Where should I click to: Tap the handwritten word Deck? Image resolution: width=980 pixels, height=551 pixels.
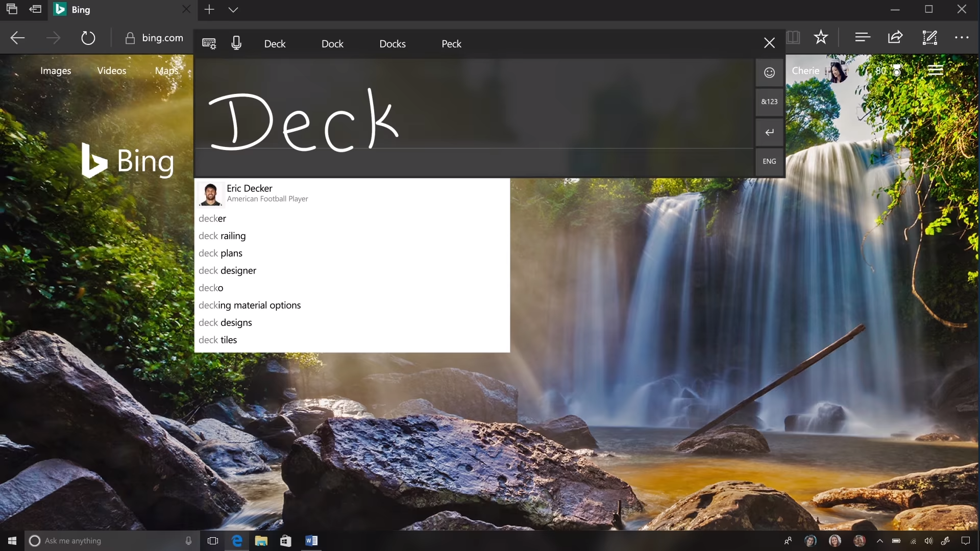coord(303,120)
